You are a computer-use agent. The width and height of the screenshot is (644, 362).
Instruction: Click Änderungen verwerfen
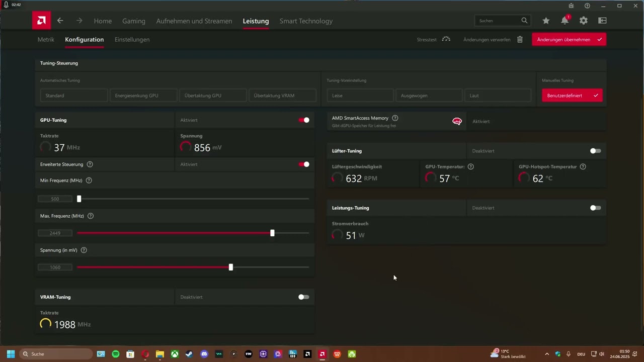tap(487, 39)
